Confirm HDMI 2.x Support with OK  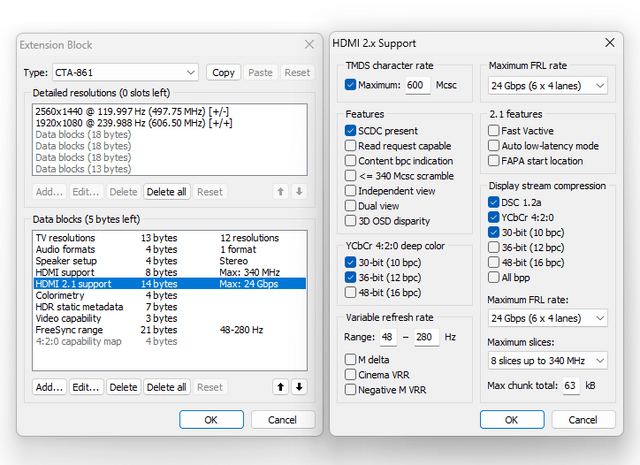(x=512, y=420)
